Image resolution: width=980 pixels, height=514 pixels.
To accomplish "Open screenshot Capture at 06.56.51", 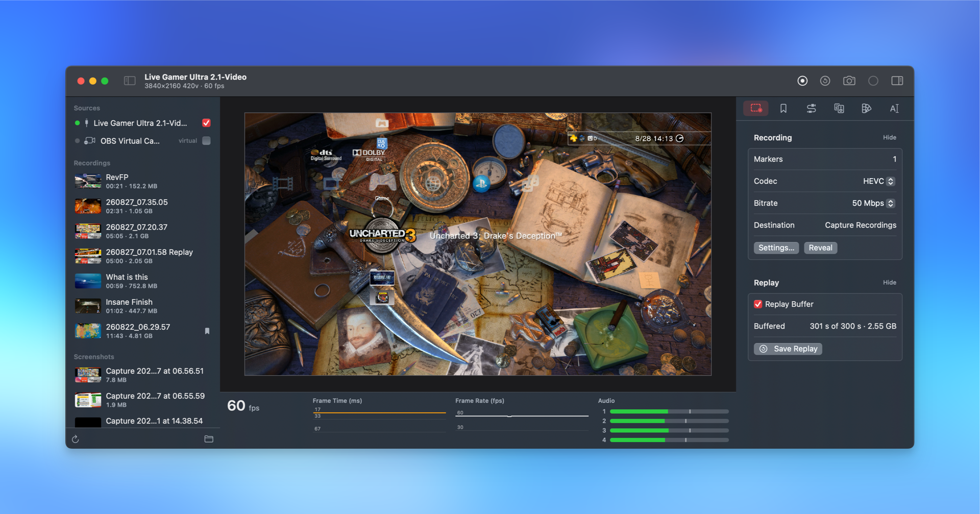I will [x=143, y=375].
